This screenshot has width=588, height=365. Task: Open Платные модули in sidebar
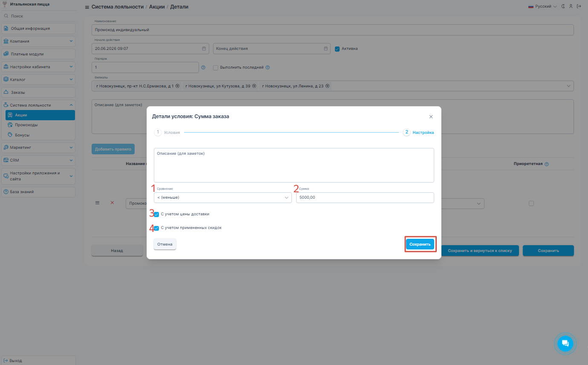point(38,54)
